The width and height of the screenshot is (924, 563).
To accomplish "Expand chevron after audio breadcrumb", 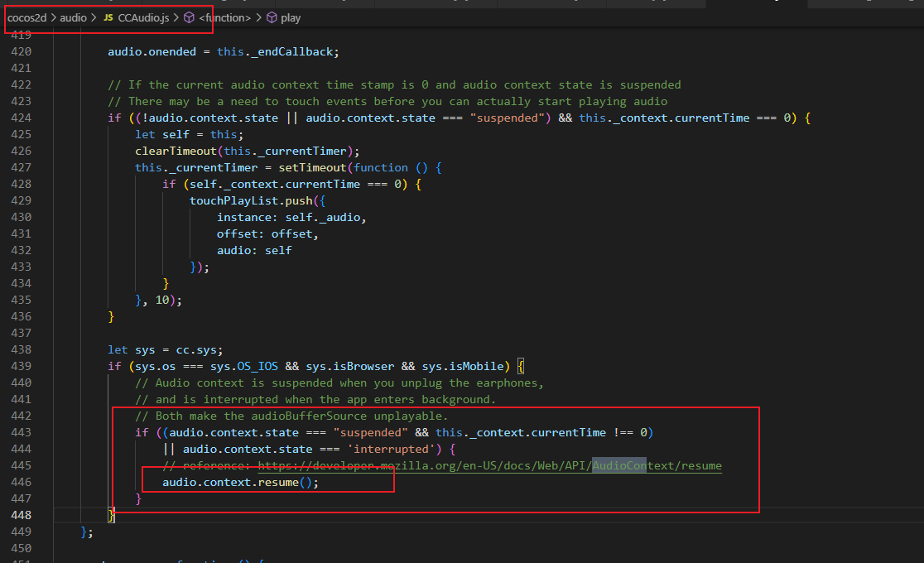I will click(x=94, y=17).
